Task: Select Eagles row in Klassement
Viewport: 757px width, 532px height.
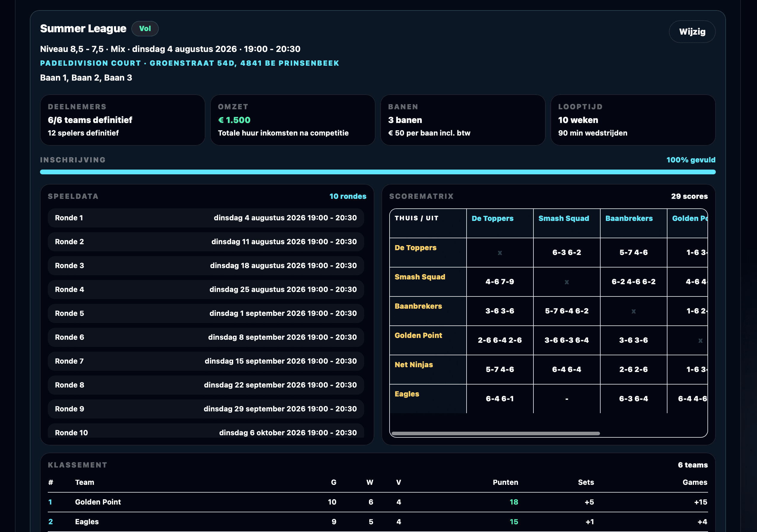Action: [x=378, y=522]
